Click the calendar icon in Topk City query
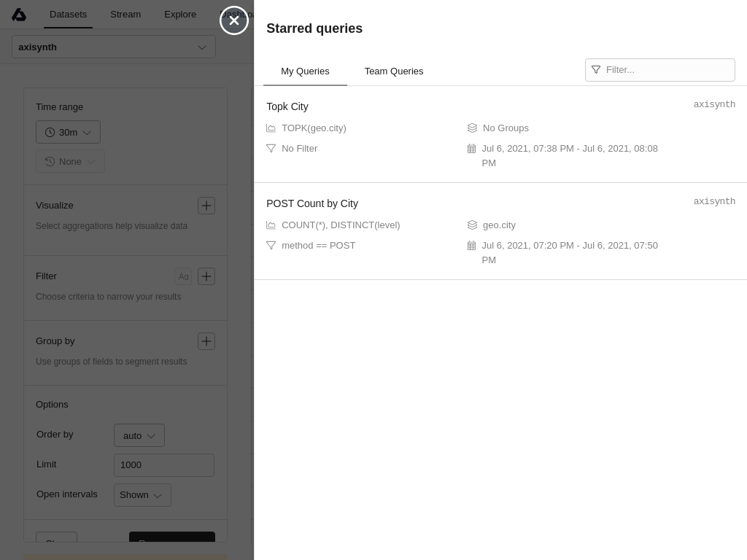 click(x=471, y=149)
